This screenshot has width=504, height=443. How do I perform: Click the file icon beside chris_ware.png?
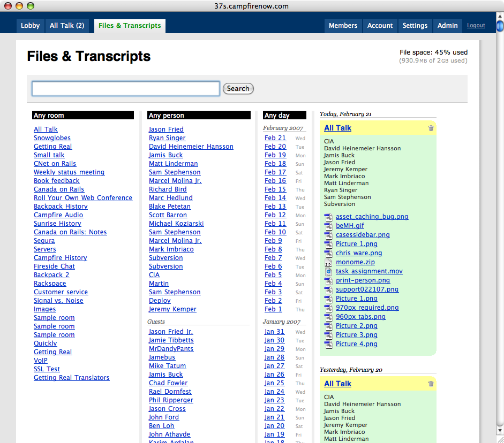tap(328, 253)
